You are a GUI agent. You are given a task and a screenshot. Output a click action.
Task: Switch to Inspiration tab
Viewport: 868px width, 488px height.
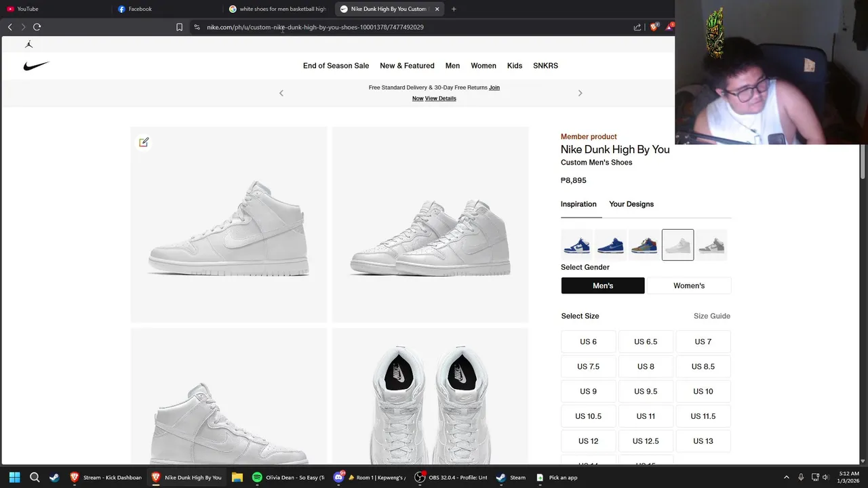click(578, 204)
